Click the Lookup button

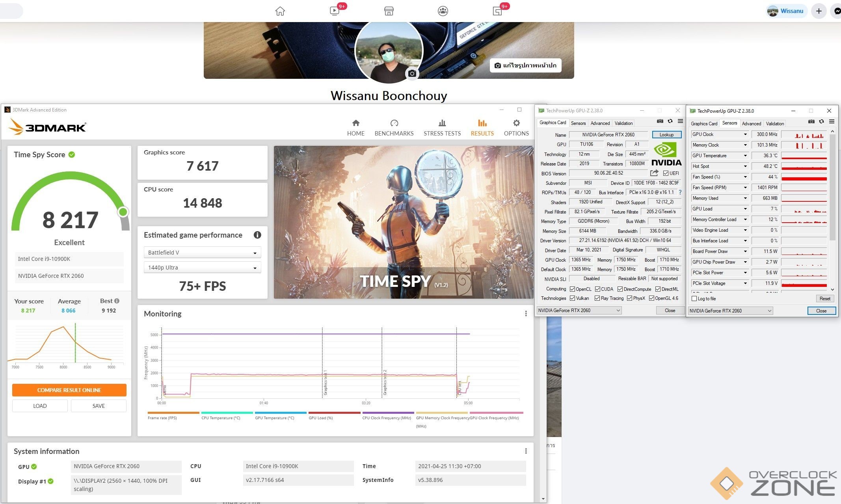pyautogui.click(x=666, y=135)
